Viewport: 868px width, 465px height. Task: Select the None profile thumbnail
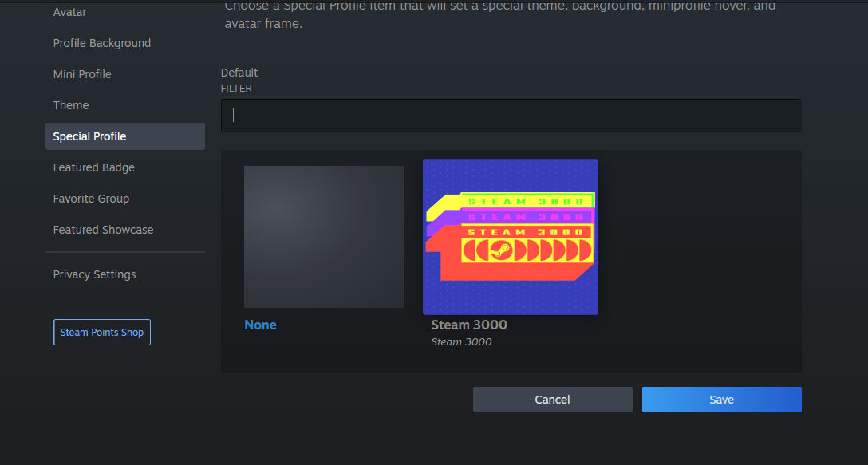click(324, 237)
